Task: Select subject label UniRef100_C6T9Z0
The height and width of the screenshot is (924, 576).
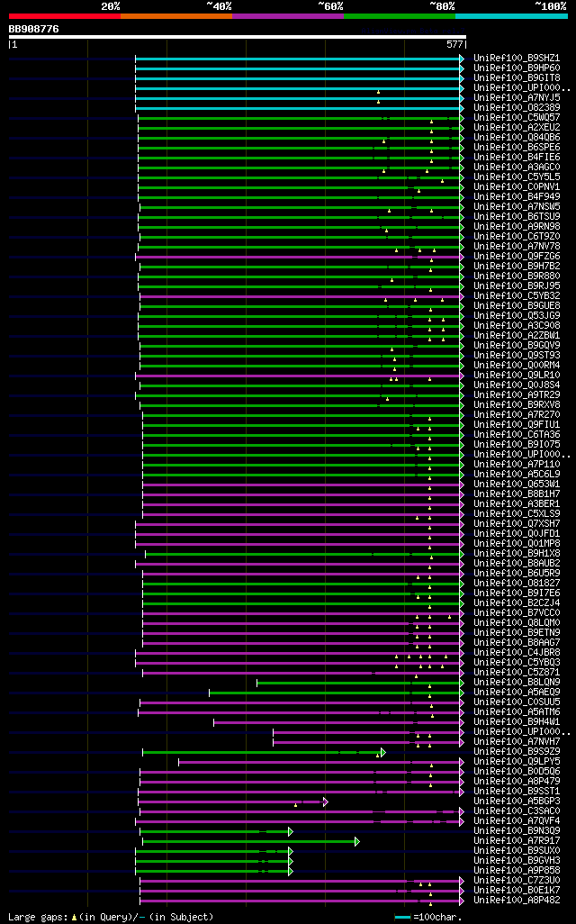Action: coord(517,237)
